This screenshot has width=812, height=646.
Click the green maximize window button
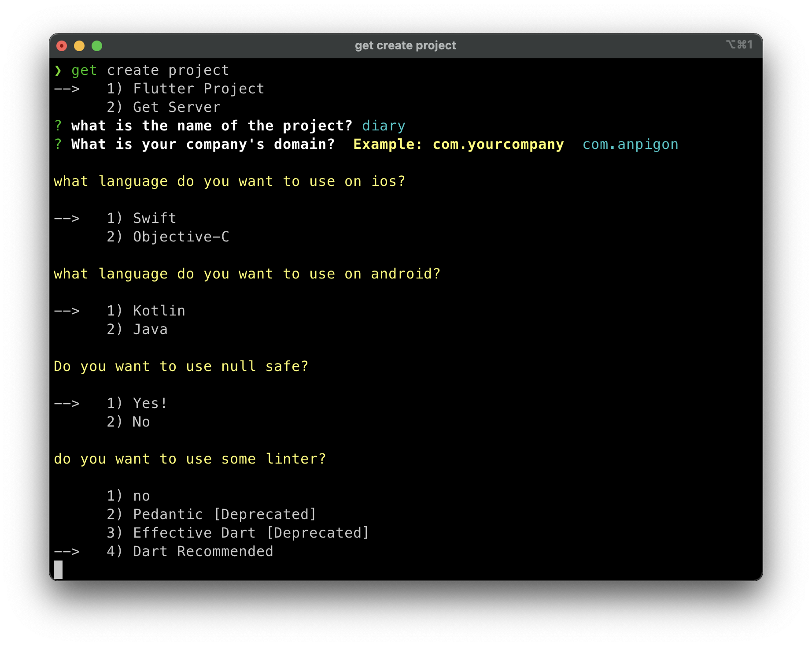click(x=97, y=46)
